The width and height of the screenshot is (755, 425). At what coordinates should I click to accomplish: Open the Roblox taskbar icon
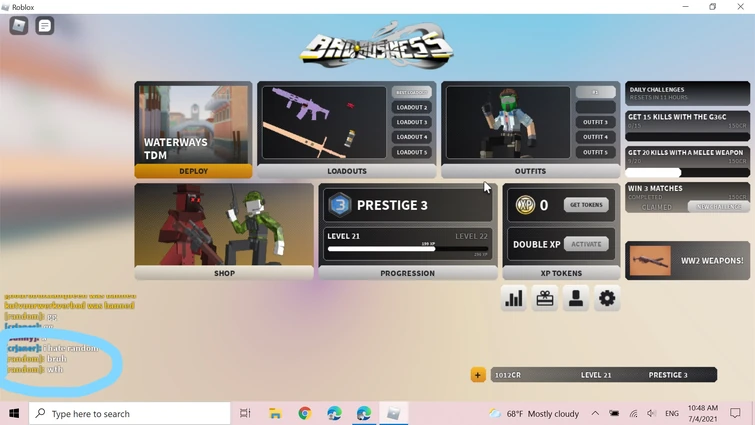coord(393,413)
